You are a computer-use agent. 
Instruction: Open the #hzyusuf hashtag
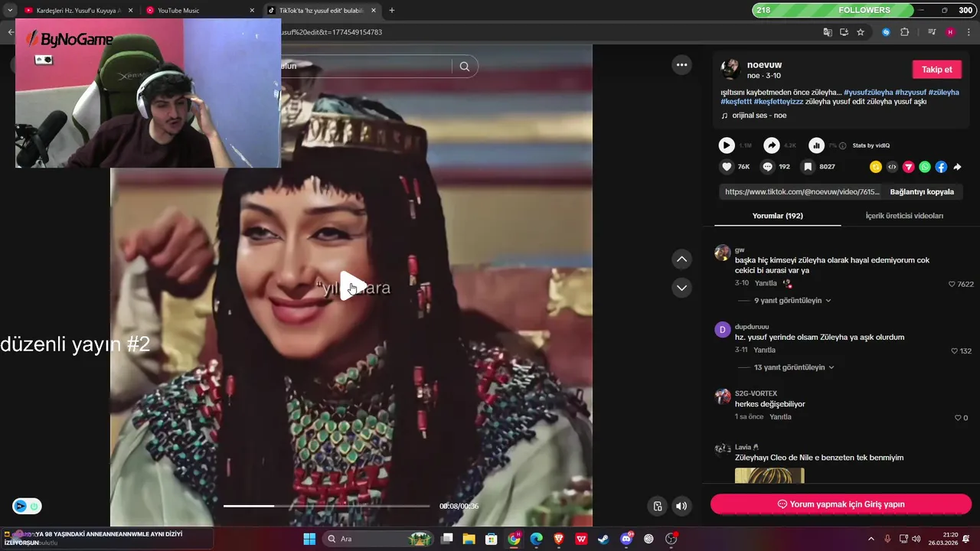[910, 93]
